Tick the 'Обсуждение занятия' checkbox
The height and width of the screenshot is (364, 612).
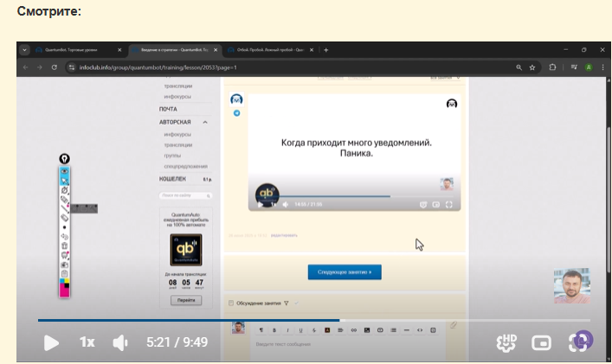(x=231, y=303)
